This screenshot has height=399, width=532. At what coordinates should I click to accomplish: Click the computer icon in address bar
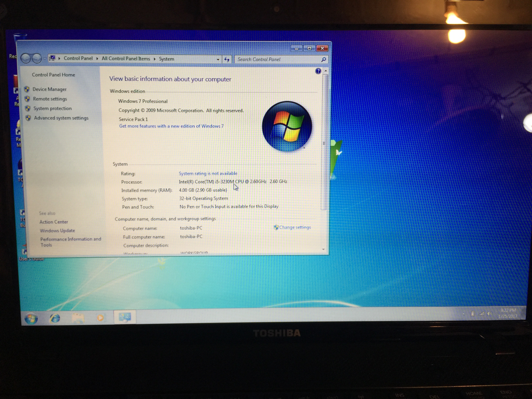(x=52, y=58)
